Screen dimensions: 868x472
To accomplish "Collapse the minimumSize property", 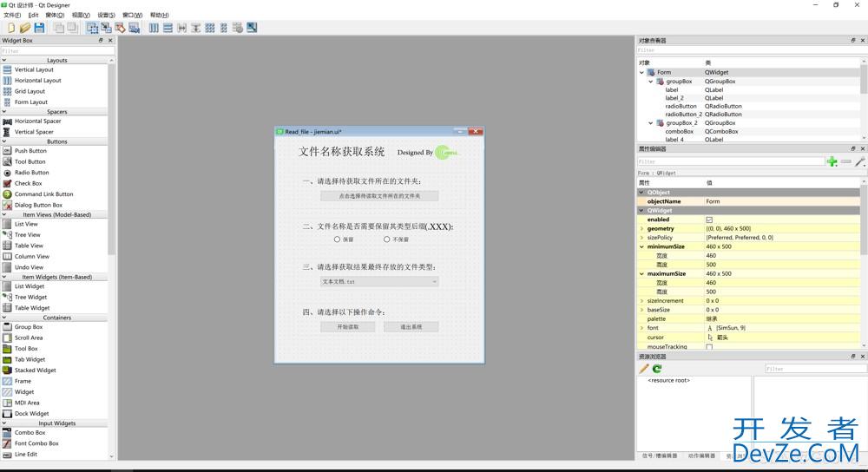I will pos(642,246).
